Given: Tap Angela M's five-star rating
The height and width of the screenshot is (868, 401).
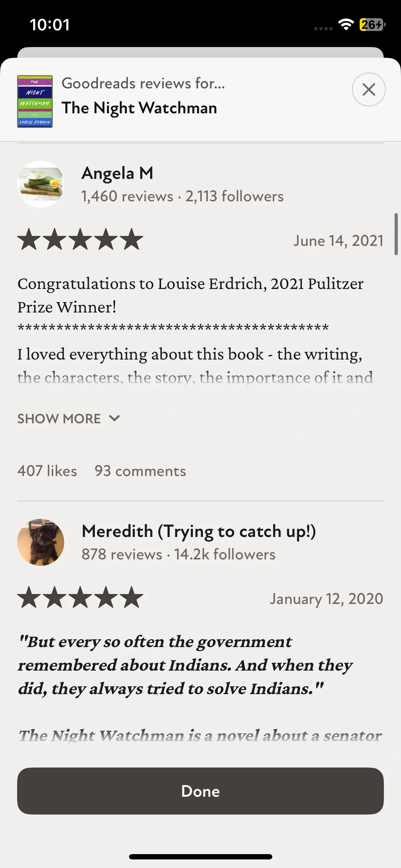Looking at the screenshot, I should 80,239.
